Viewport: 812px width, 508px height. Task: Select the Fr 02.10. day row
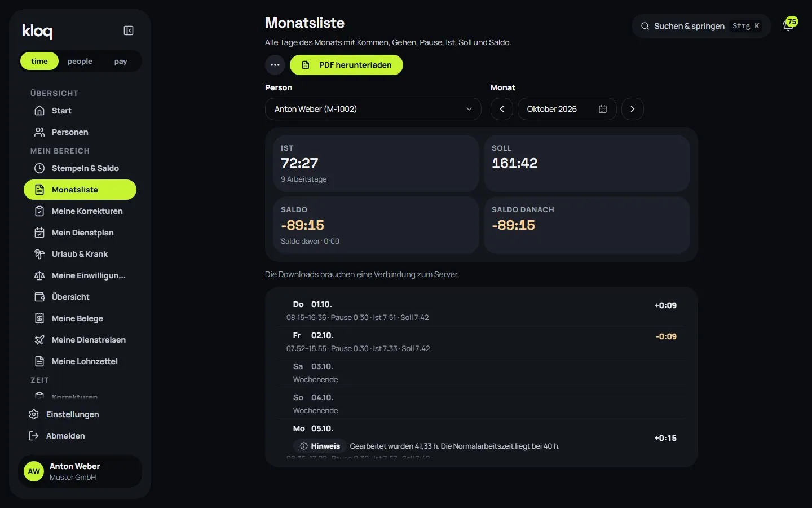481,341
